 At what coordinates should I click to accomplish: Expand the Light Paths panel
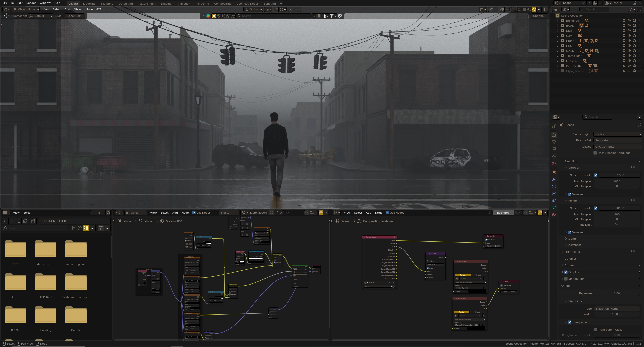pos(572,252)
